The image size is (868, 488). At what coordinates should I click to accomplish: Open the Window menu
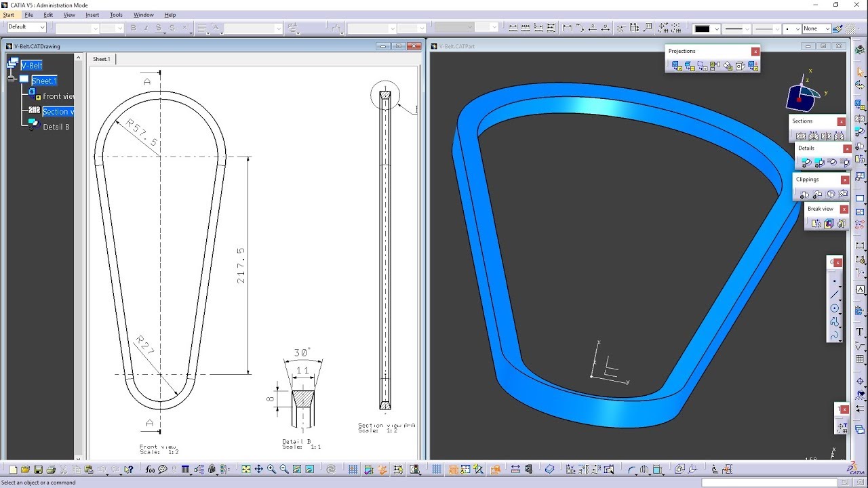(143, 15)
